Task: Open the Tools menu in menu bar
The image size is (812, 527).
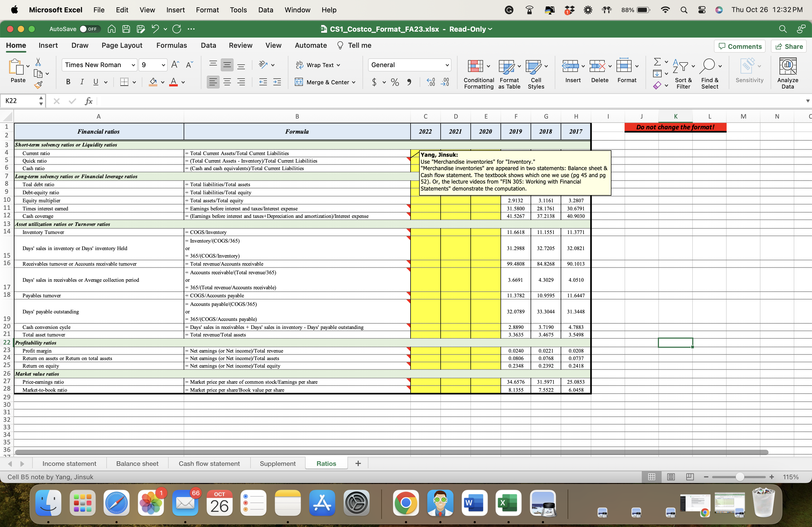Action: click(238, 10)
